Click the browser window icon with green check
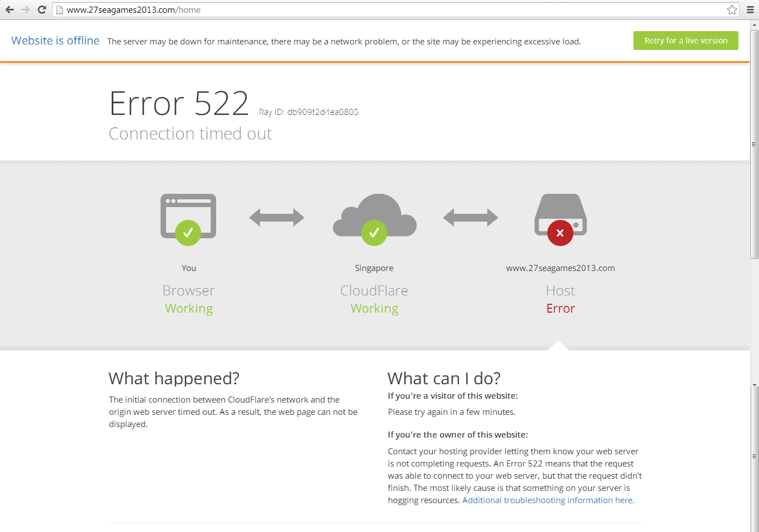Image resolution: width=759 pixels, height=532 pixels. (x=188, y=219)
